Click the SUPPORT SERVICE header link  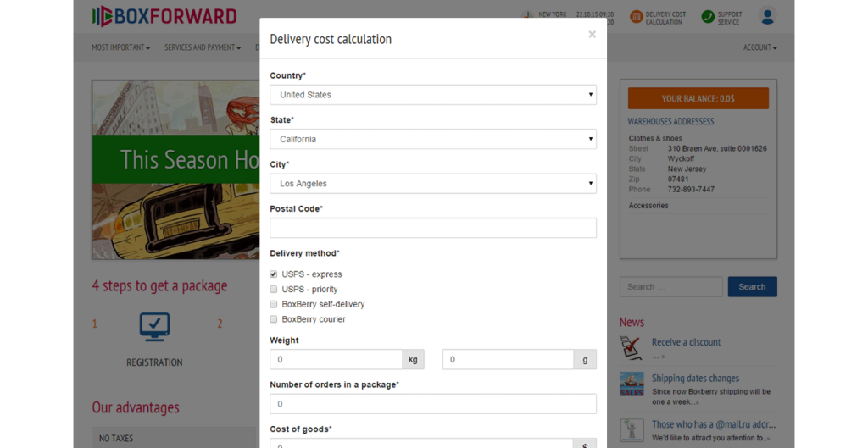coord(730,19)
